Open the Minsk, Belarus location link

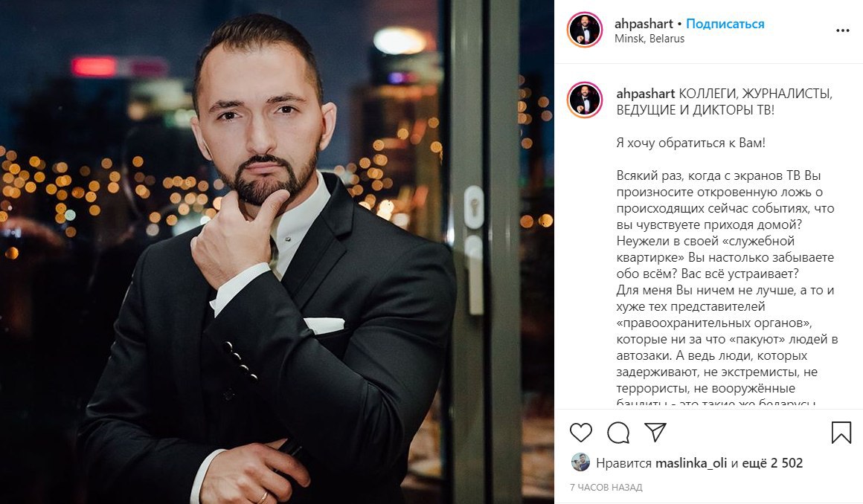click(x=649, y=39)
